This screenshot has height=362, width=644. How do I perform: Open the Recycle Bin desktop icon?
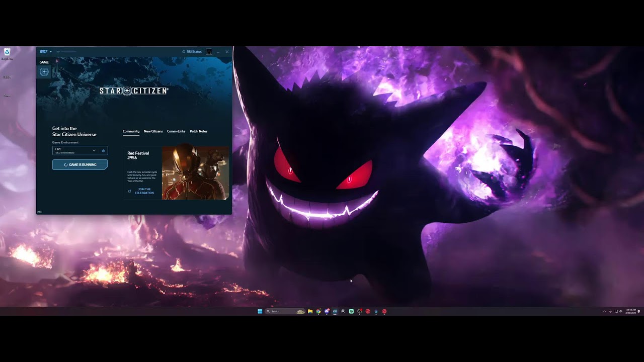(x=7, y=53)
